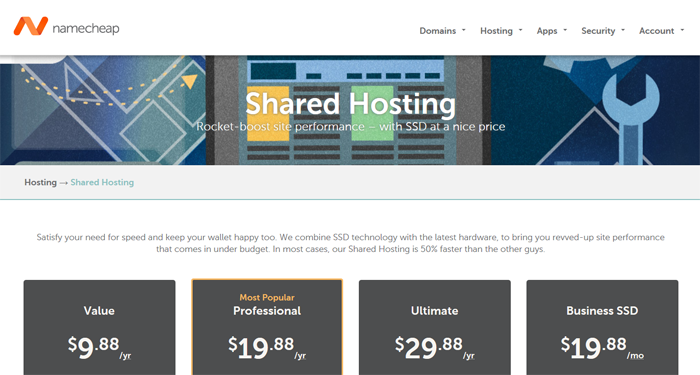
Task: Click the 'Satisfy your need for speed' paragraph
Action: tap(350, 243)
